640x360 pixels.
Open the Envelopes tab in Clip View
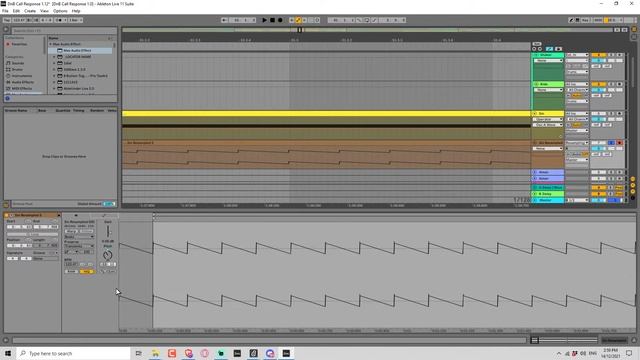tap(104, 216)
